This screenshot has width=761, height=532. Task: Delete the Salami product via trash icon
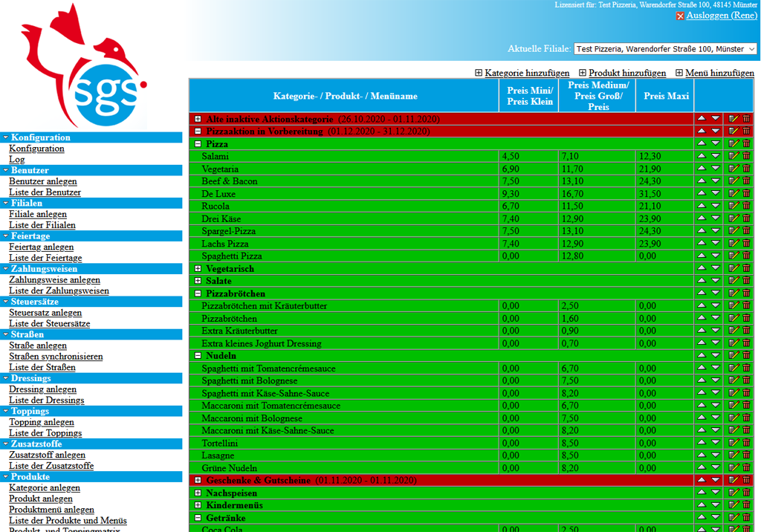pyautogui.click(x=746, y=156)
